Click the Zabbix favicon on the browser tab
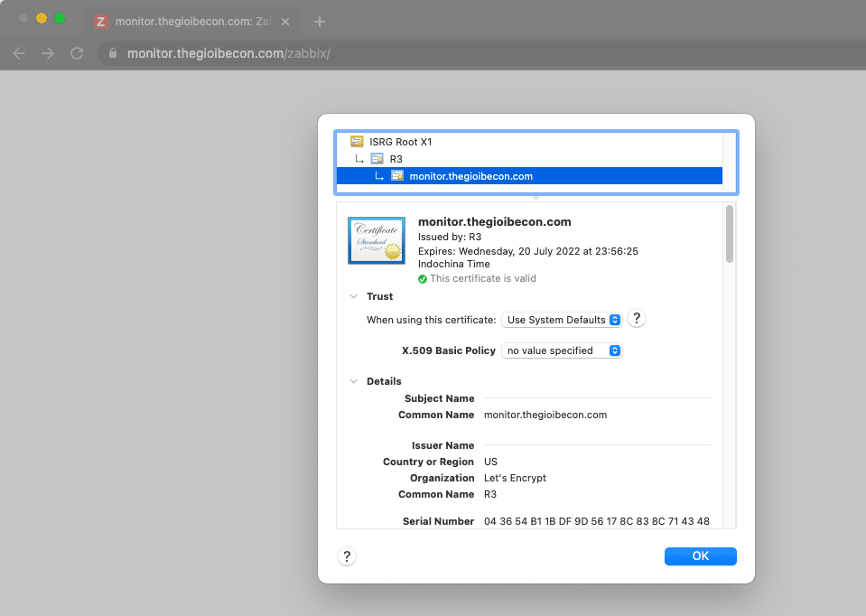 tap(100, 21)
